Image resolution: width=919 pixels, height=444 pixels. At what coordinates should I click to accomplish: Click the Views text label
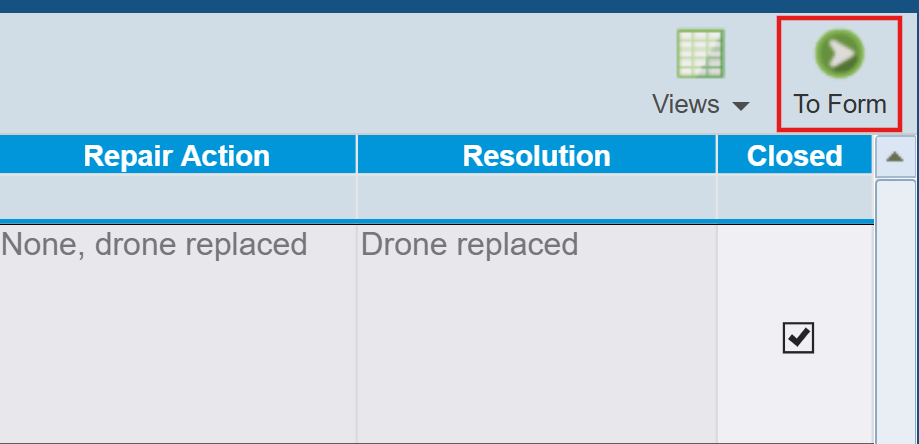click(x=686, y=104)
